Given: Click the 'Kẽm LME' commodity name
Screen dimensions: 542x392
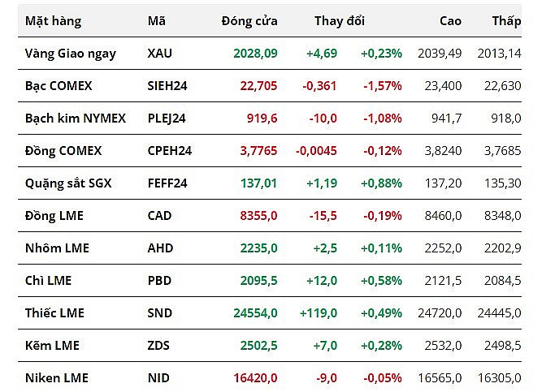Looking at the screenshot, I should click(x=52, y=345).
